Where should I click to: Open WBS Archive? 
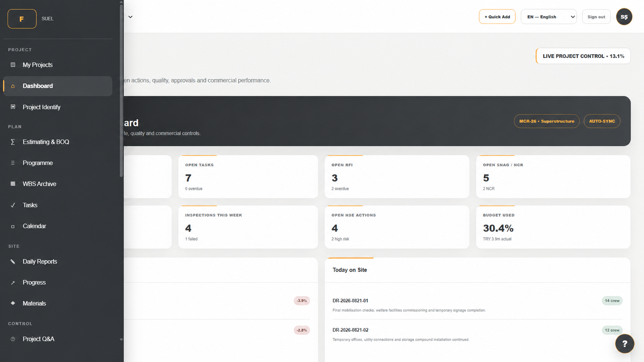pos(58,184)
